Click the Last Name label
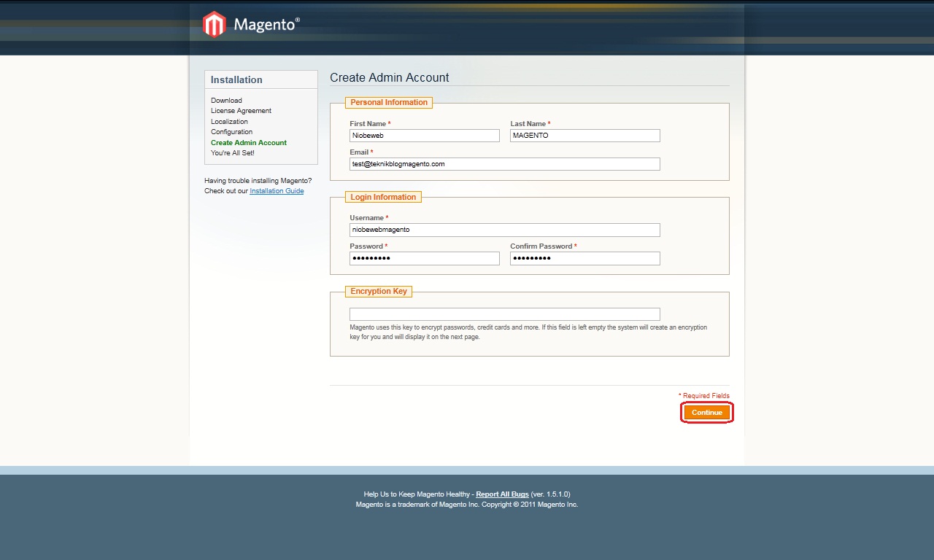 [530, 124]
